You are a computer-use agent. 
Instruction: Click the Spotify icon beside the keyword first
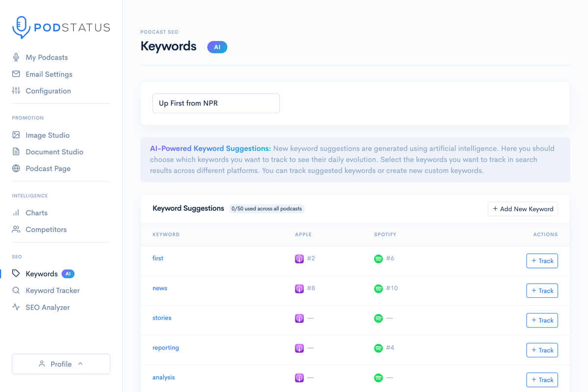point(378,260)
